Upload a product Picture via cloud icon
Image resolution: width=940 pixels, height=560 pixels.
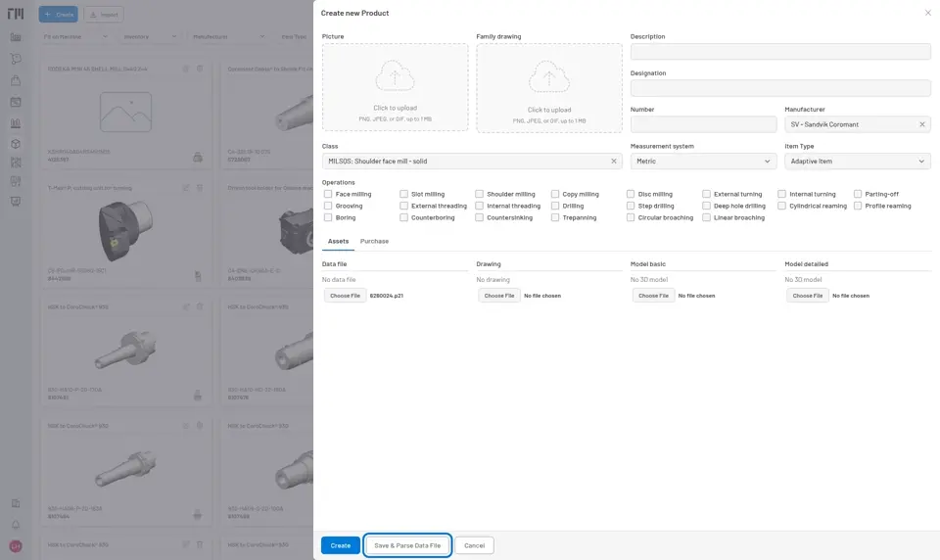pos(395,76)
